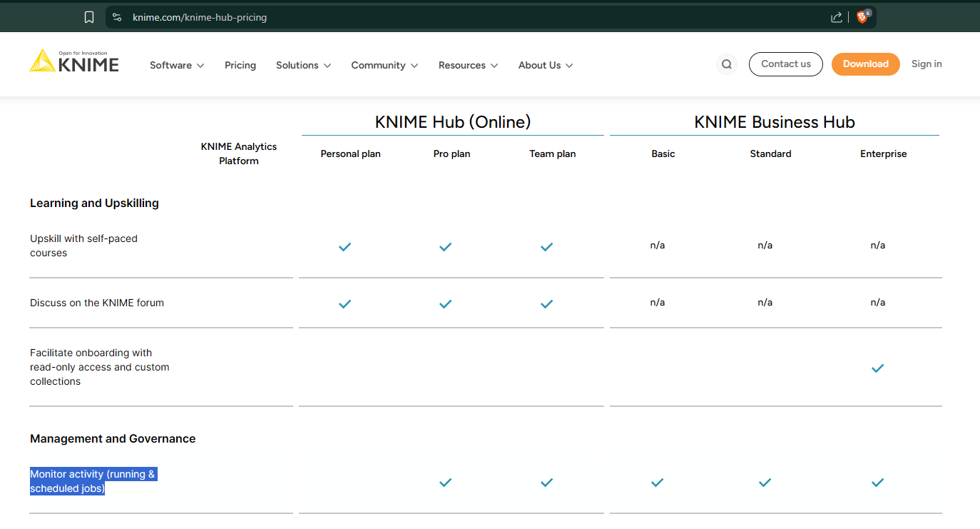The width and height of the screenshot is (980, 529).
Task: Expand the Software dropdown menu
Action: click(x=177, y=65)
